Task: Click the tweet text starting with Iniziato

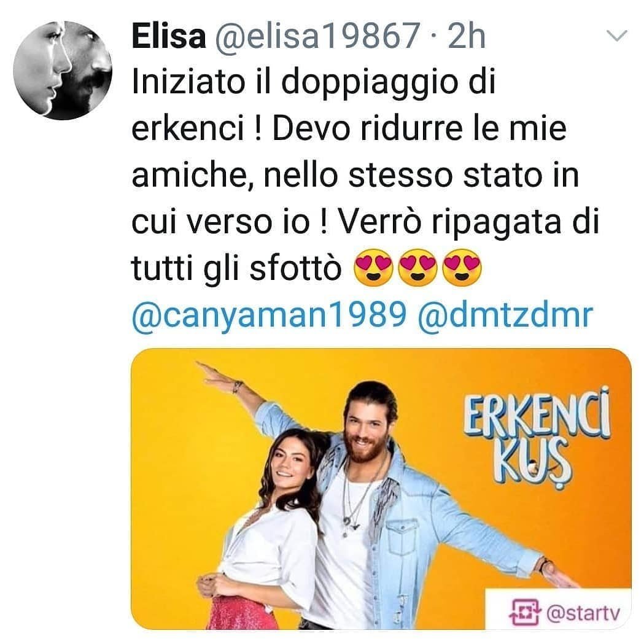Action: pos(365,176)
